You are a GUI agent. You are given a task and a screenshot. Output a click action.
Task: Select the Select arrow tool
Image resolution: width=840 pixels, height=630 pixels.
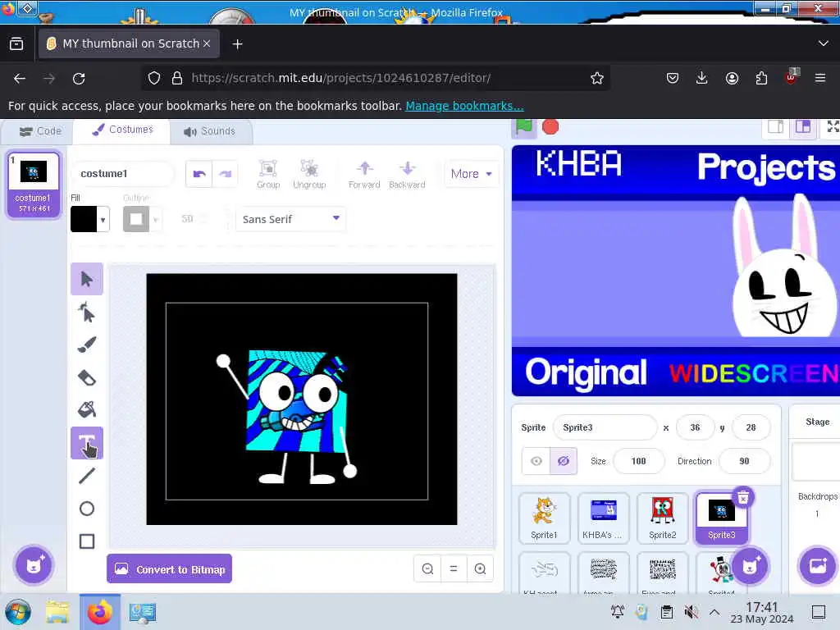point(87,279)
